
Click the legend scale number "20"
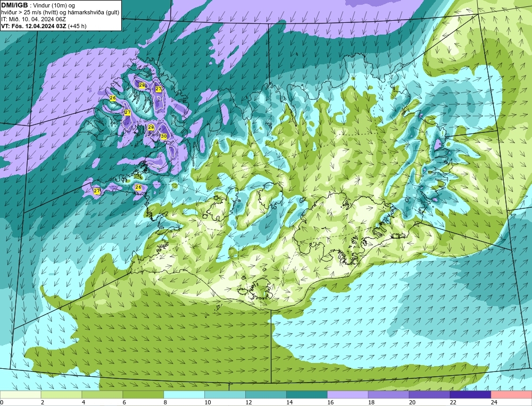click(412, 402)
